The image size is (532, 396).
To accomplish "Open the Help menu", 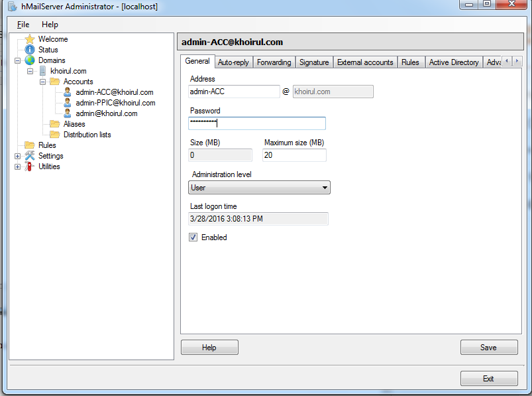I will click(x=50, y=25).
